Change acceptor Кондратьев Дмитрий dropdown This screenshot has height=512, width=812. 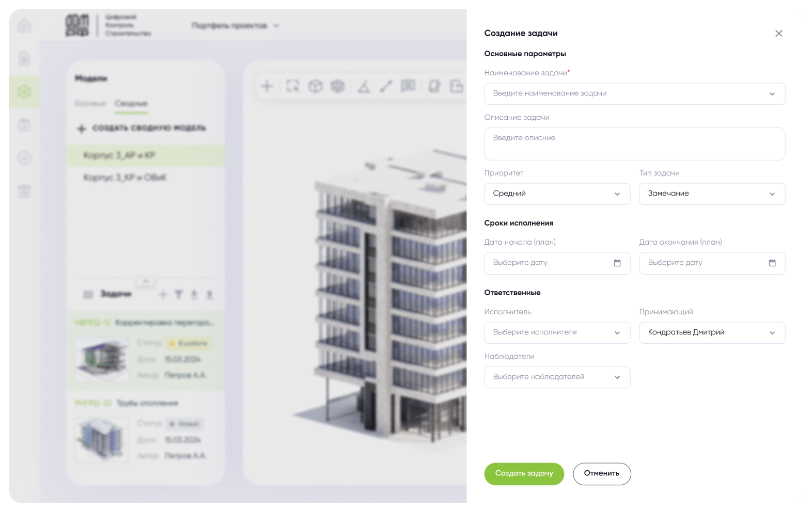click(712, 333)
